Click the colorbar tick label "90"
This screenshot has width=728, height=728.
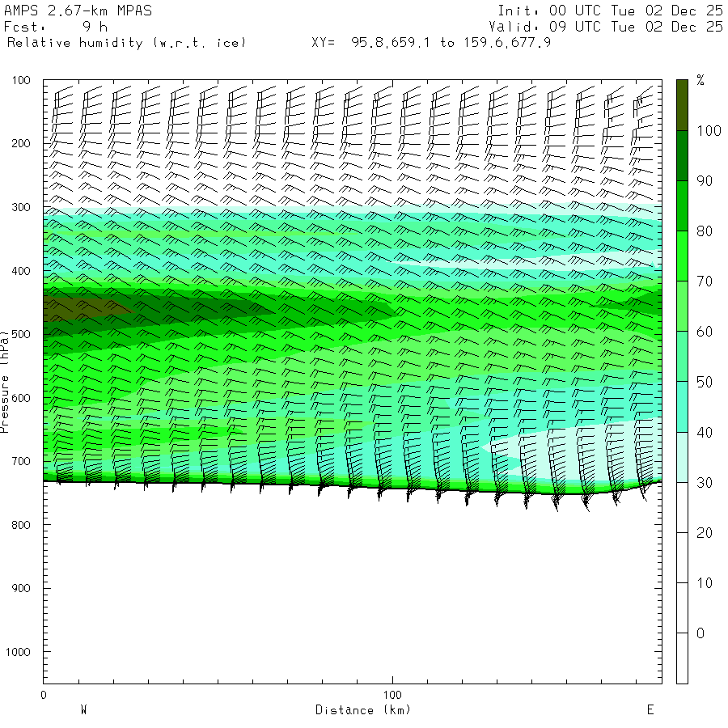tap(705, 181)
